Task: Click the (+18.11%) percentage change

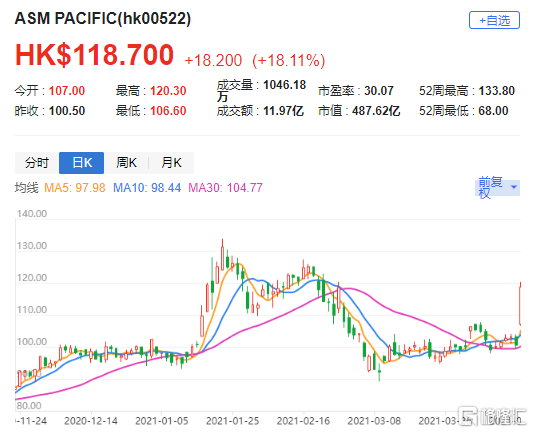Action: tap(289, 60)
